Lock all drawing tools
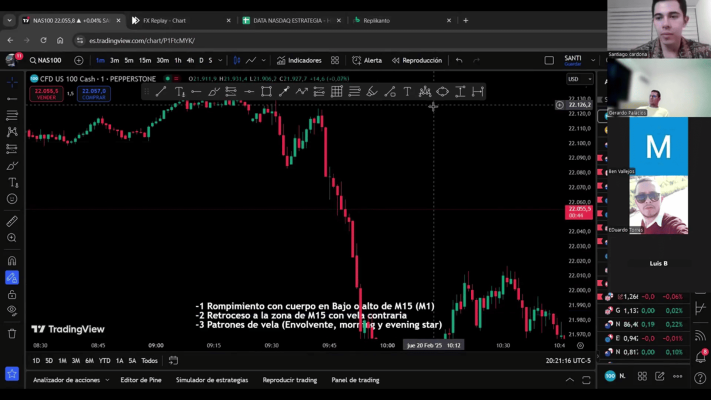The width and height of the screenshot is (711, 400). [x=12, y=295]
